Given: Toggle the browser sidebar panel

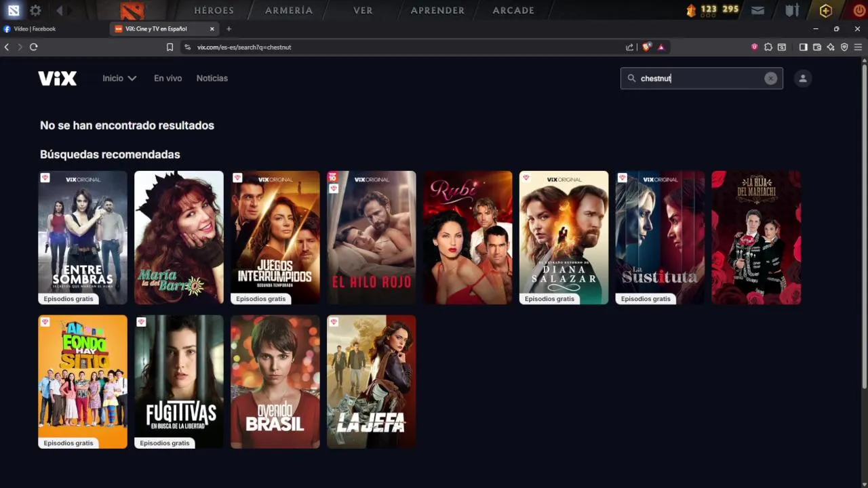Looking at the screenshot, I should pyautogui.click(x=803, y=47).
